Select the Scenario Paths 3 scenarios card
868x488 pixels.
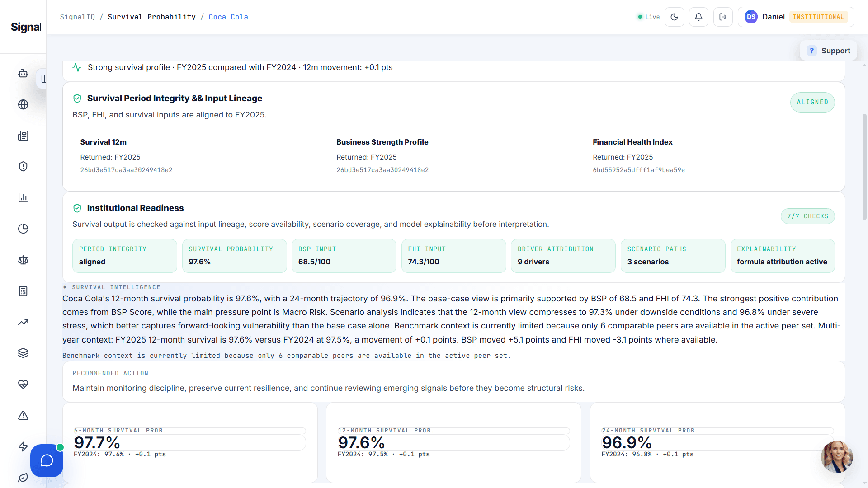[673, 256]
